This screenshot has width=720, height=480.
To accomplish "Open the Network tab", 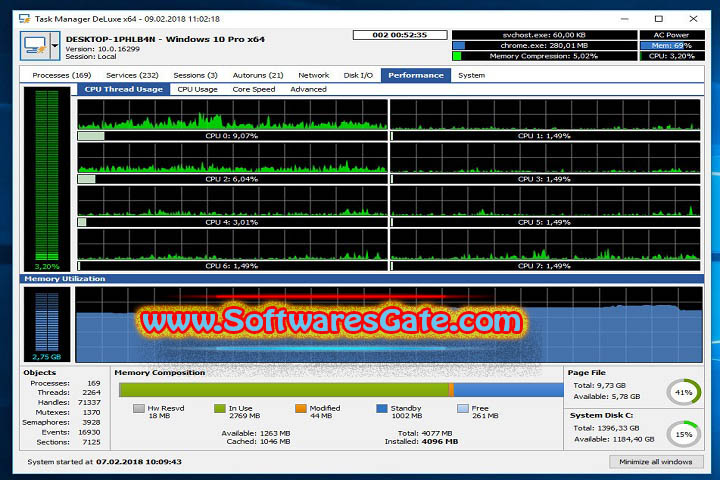I will click(314, 75).
